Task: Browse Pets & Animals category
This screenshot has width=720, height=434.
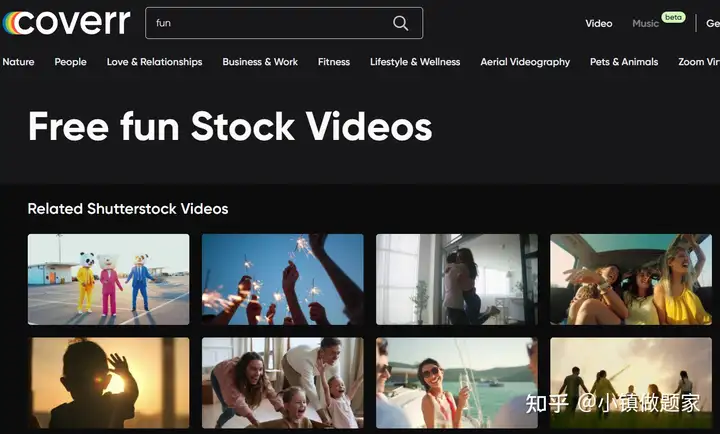Action: click(x=624, y=62)
